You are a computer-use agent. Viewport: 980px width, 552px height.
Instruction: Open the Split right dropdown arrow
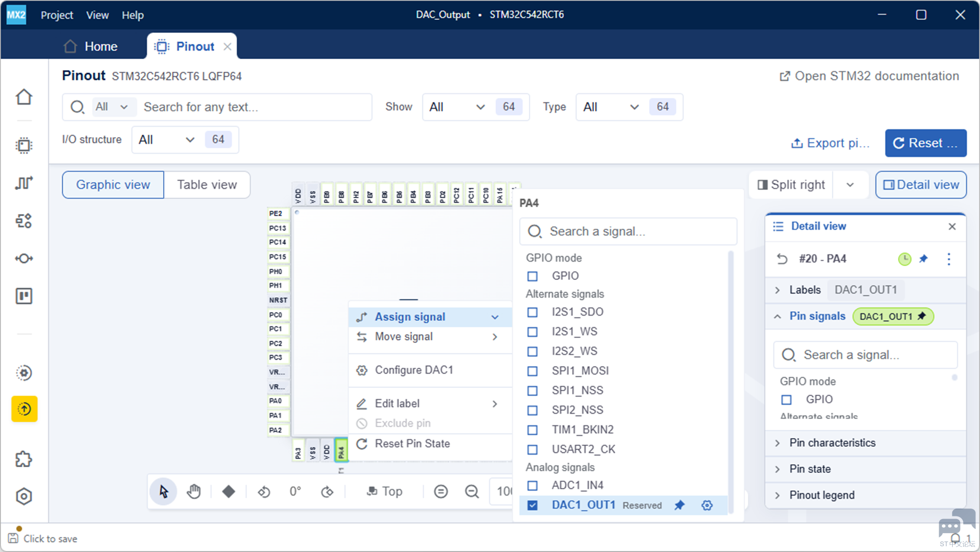pos(850,185)
